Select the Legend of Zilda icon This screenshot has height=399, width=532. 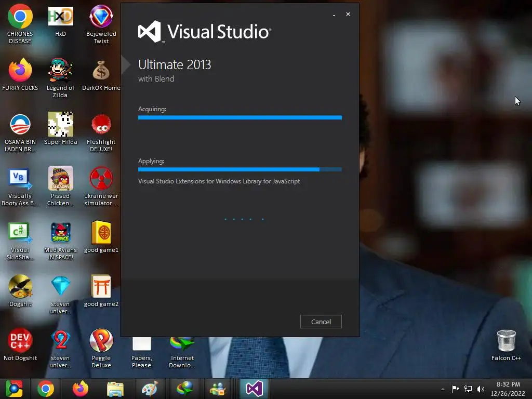click(60, 78)
